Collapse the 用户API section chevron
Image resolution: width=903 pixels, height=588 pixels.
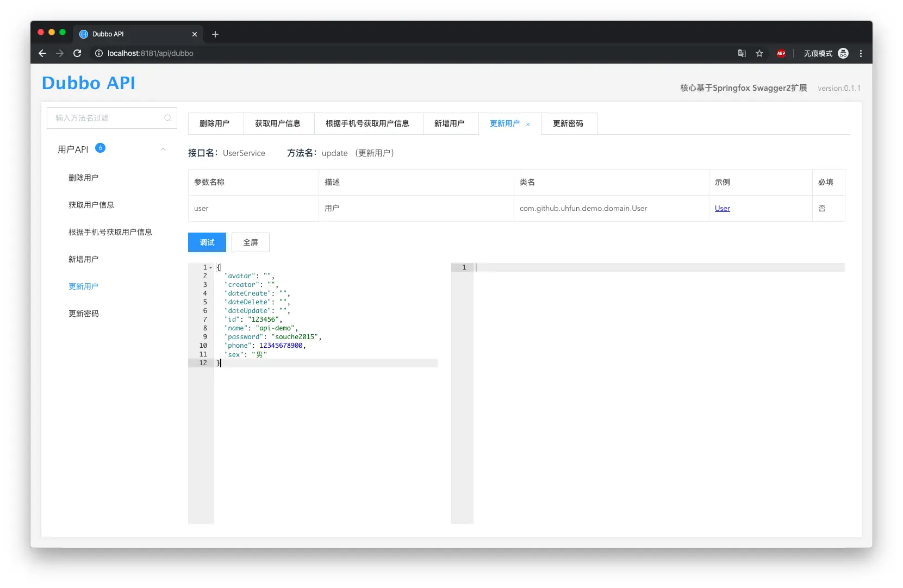(163, 149)
